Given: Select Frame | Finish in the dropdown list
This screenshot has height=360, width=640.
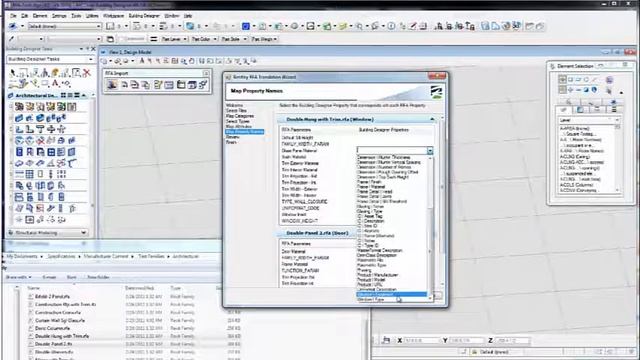Looking at the screenshot, I should point(369,182).
